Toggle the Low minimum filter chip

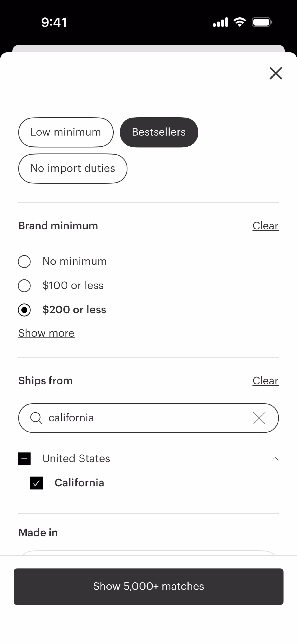click(66, 132)
